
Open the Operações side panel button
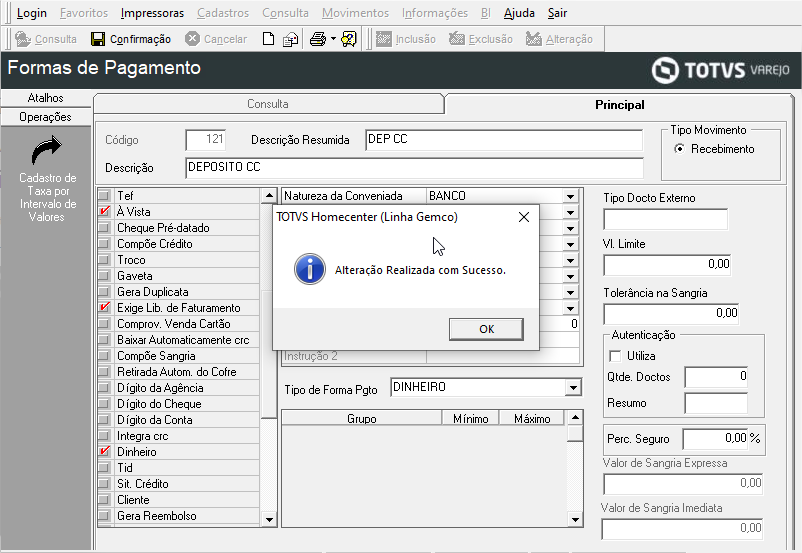point(46,117)
